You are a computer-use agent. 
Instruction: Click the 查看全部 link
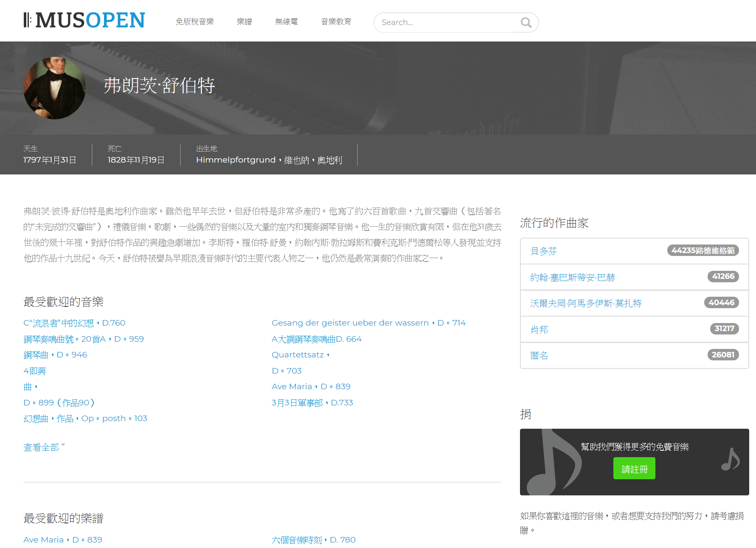(44, 447)
